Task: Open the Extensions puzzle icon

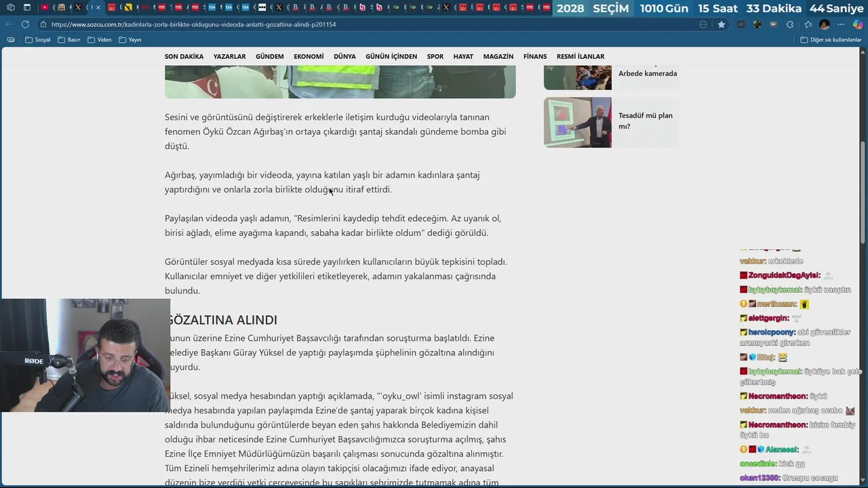Action: [x=790, y=24]
